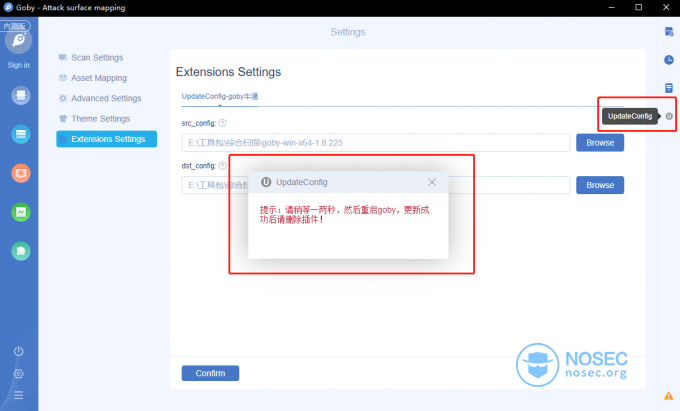680x411 pixels.
Task: Maximize the Goby window
Action: 639,7
